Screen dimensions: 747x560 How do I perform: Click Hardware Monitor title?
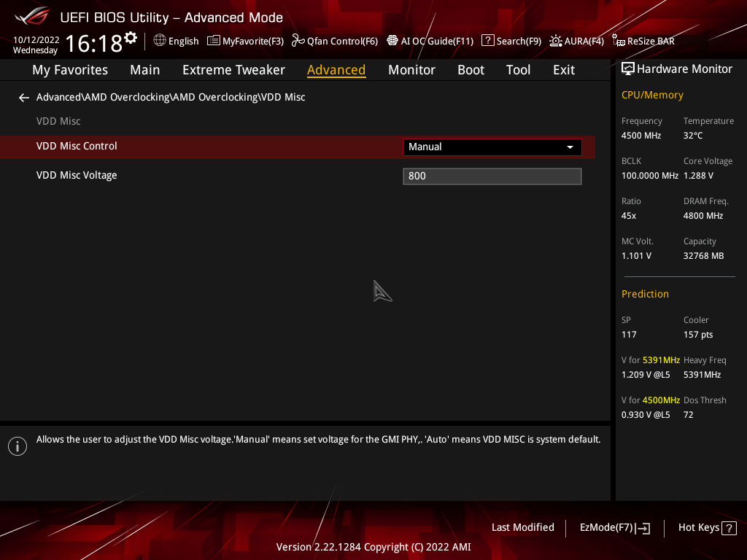point(684,69)
